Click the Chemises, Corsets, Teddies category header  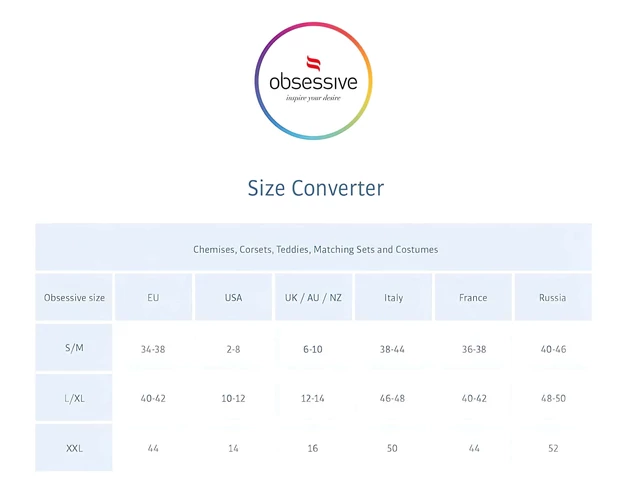(x=315, y=249)
